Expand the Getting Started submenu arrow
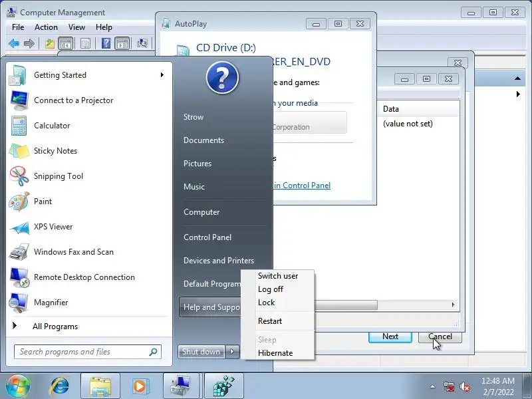The width and height of the screenshot is (532, 399). [x=162, y=75]
